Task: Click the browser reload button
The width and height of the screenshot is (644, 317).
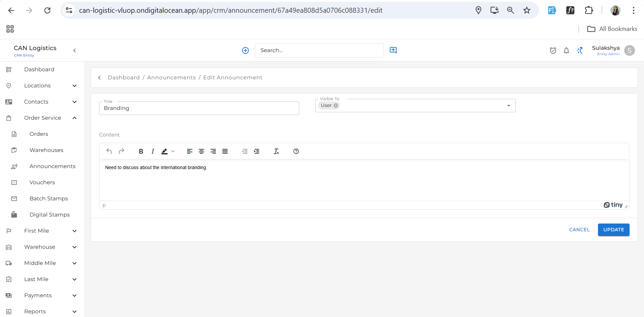Action: 47,10
